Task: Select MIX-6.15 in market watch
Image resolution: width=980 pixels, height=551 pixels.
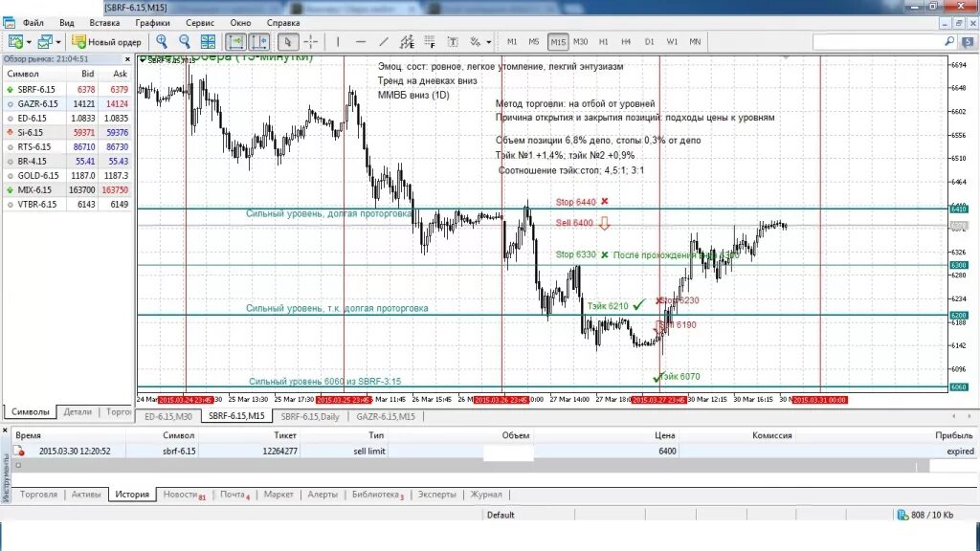Action: coord(68,190)
